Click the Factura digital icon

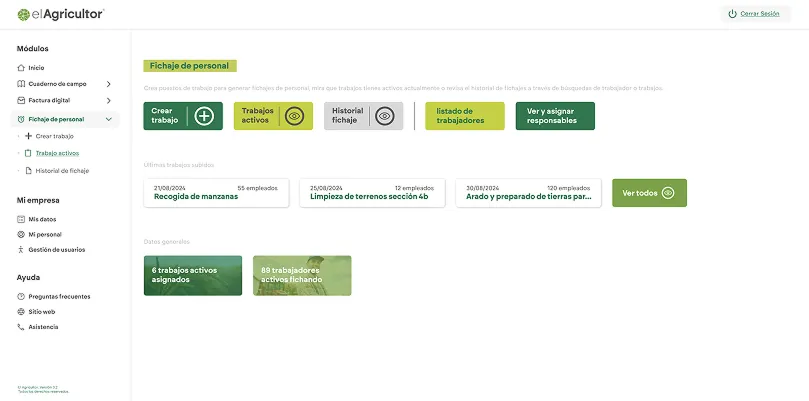point(21,100)
